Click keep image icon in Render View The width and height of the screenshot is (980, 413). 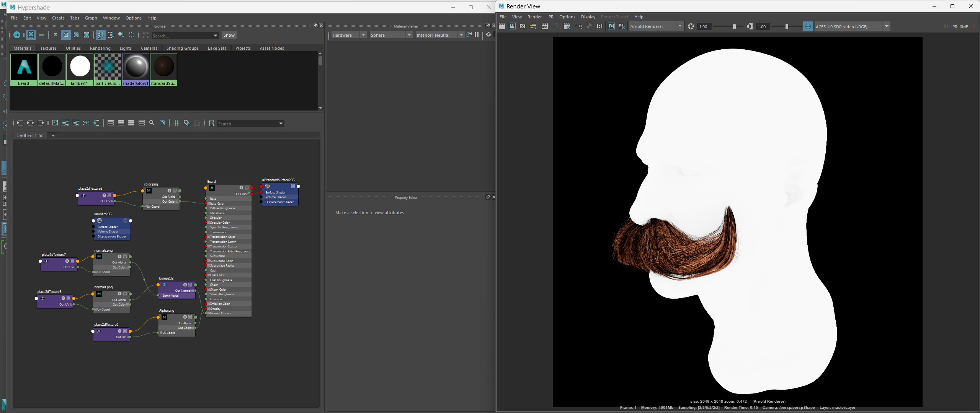[611, 26]
